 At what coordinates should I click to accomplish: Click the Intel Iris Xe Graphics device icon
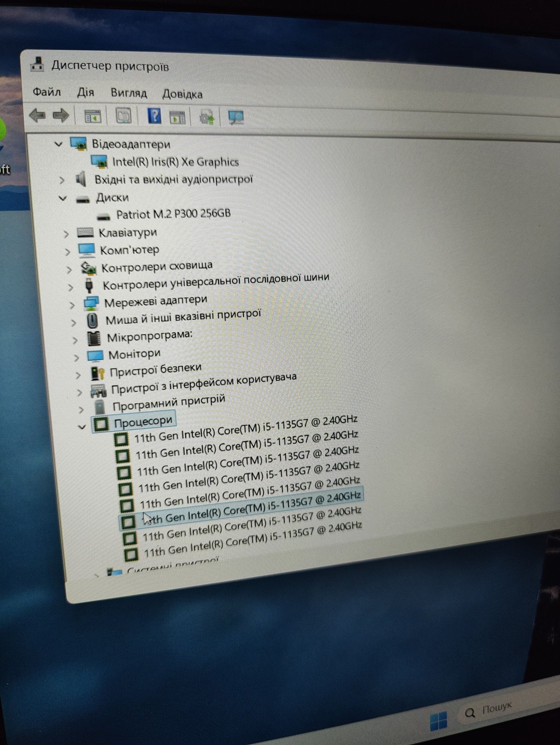(x=99, y=162)
